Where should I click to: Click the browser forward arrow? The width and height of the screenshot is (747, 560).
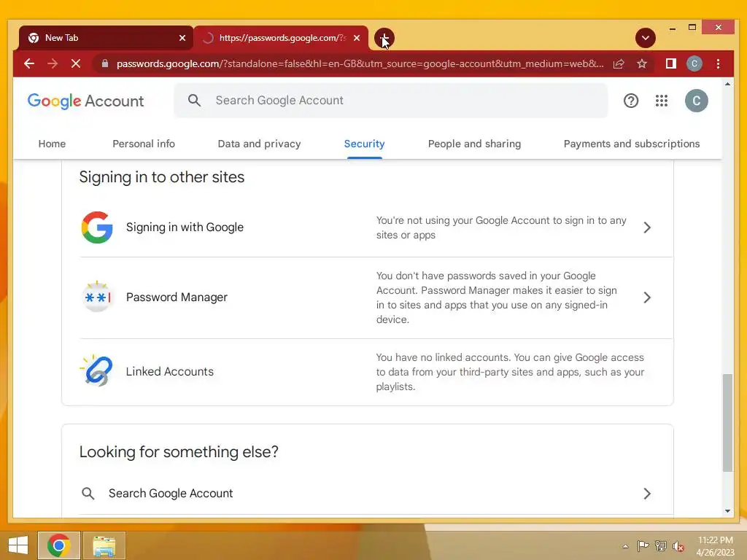(53, 64)
